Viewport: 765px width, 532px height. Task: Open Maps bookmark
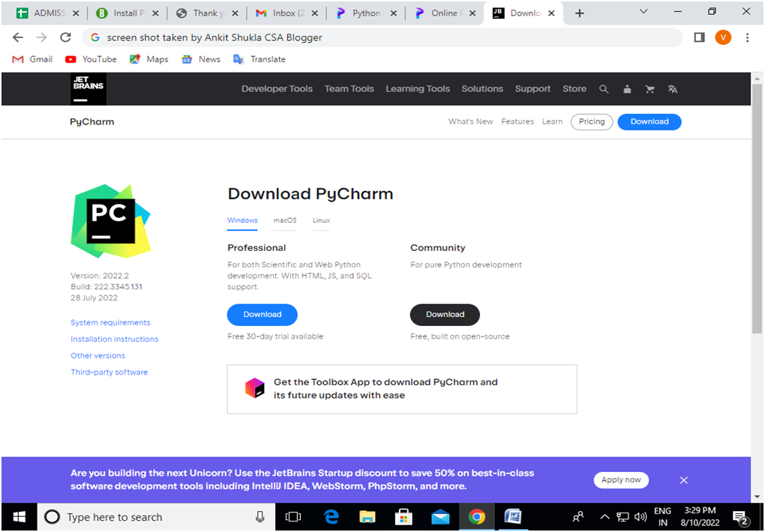(x=148, y=59)
